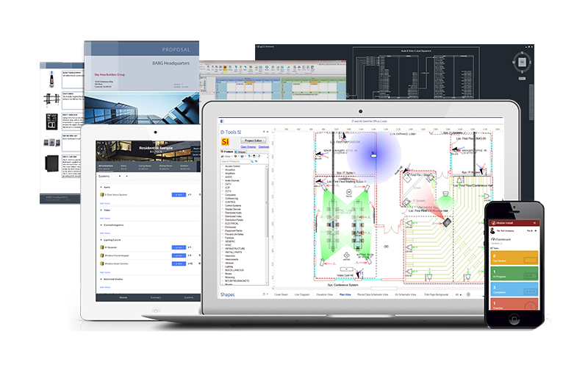Screen dimensions: 588x368
Task: Collapse the Lighting Control section on tablet
Action: 101,240
